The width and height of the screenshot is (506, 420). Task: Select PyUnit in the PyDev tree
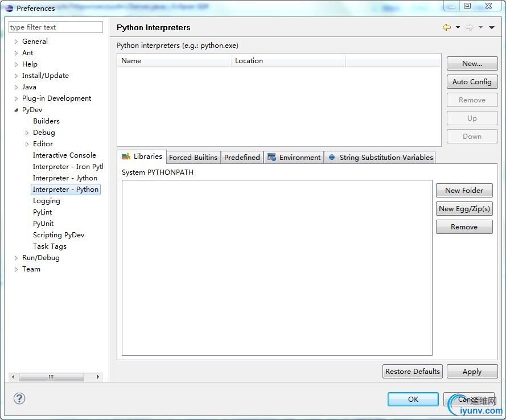coord(43,224)
